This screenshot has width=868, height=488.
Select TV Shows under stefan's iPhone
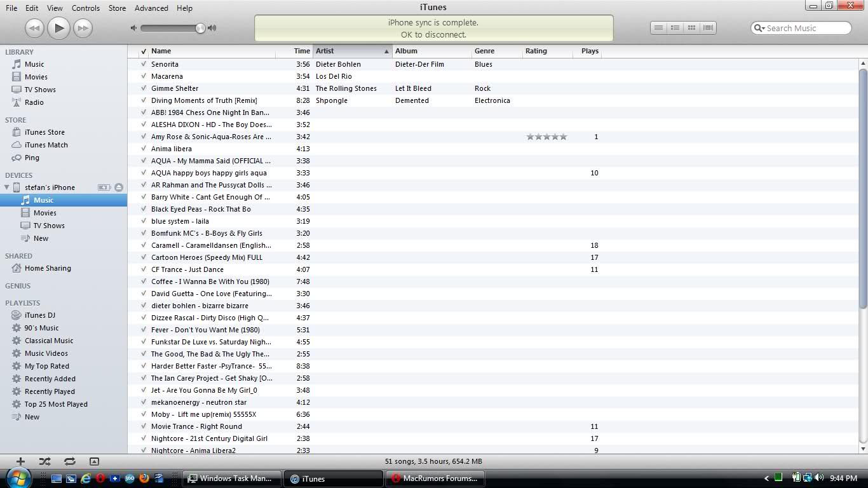pos(49,226)
